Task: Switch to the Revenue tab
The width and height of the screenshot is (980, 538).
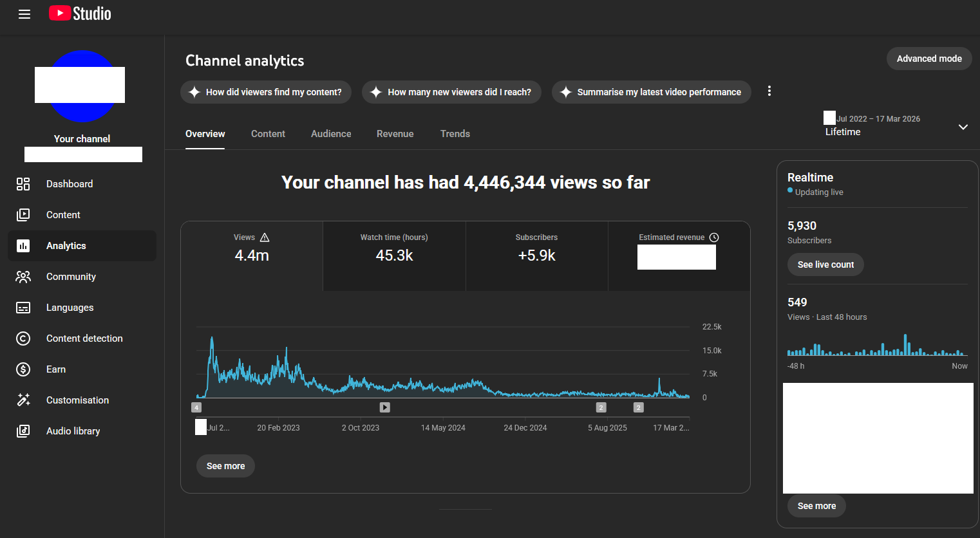Action: (395, 134)
